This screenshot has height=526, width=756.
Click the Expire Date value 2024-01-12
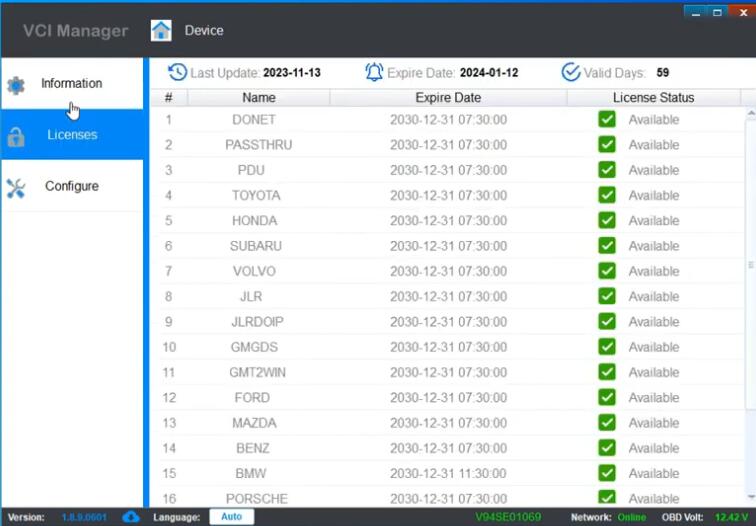[489, 73]
